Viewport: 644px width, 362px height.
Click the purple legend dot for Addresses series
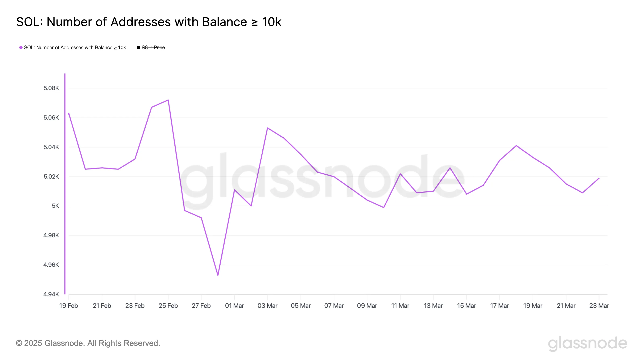coord(21,47)
